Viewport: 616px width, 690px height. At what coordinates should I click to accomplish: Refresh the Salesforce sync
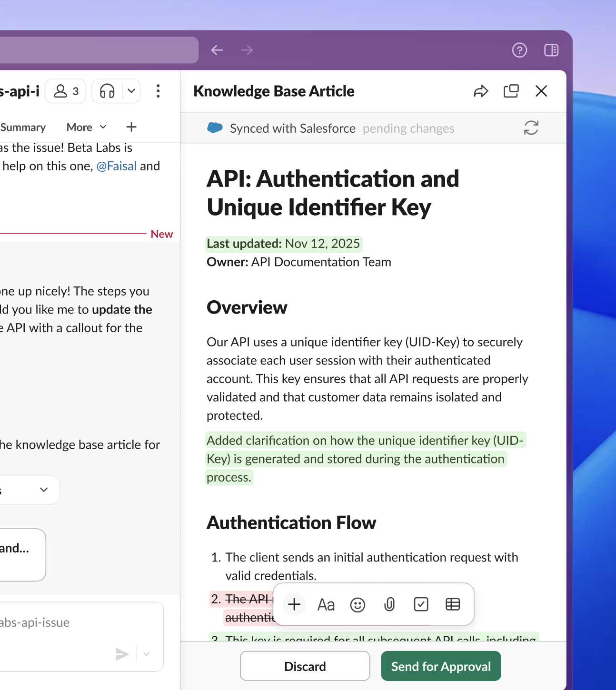tap(531, 128)
